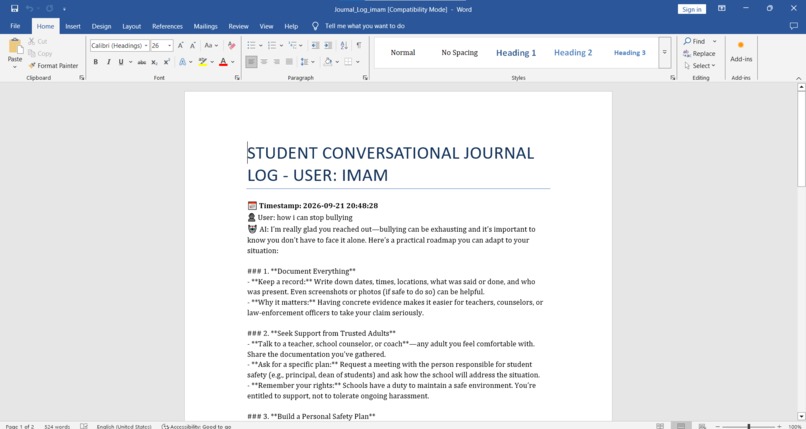Image resolution: width=806 pixels, height=429 pixels.
Task: Click Find in the Editing group
Action: tap(694, 41)
